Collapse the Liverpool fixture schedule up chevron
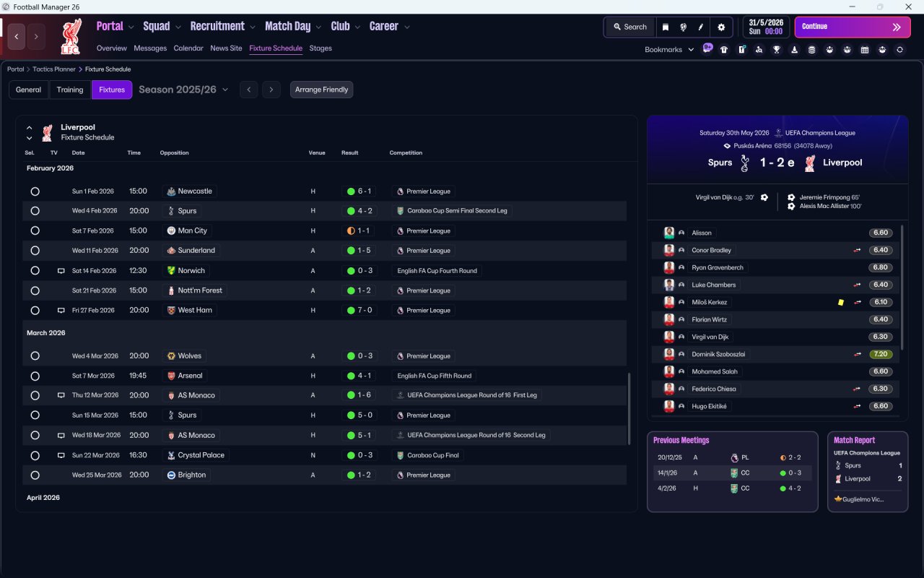 click(x=30, y=128)
